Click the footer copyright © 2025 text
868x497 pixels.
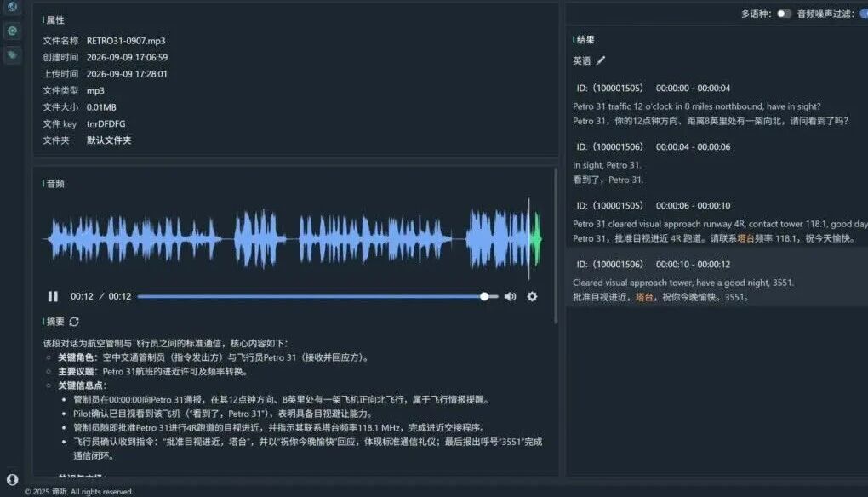pyautogui.click(x=78, y=491)
